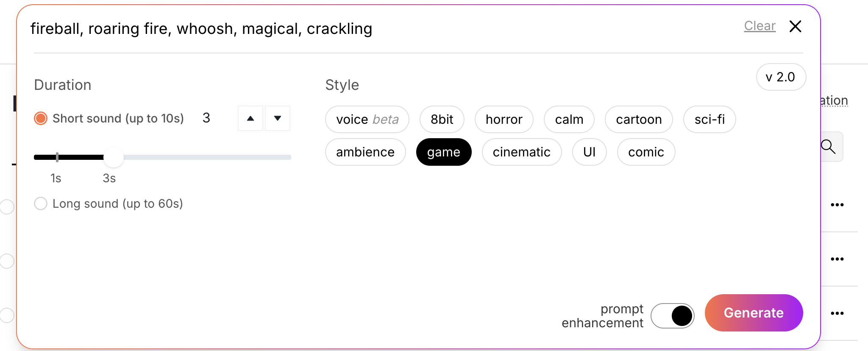
Task: Click the Clear link
Action: (x=759, y=26)
